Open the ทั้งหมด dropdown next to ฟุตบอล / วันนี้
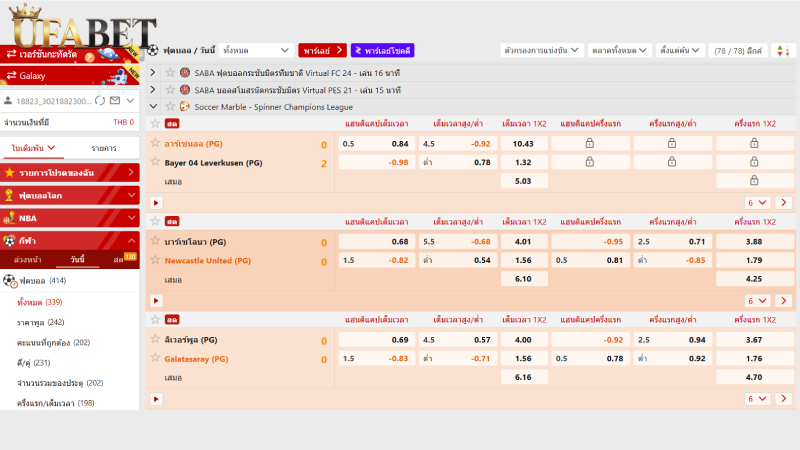Image resolution: width=800 pixels, height=450 pixels. click(257, 51)
